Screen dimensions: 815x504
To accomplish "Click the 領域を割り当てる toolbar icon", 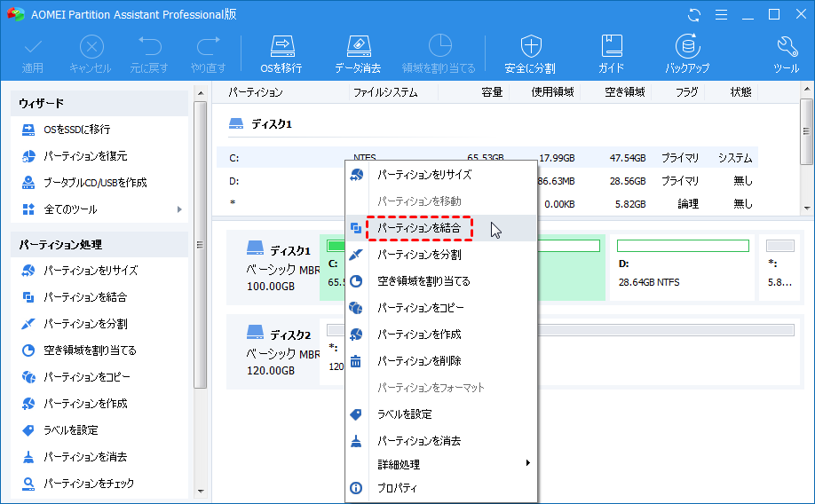I will point(439,46).
